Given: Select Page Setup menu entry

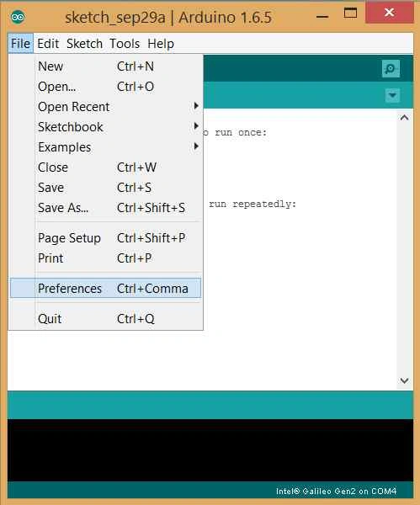Looking at the screenshot, I should [x=106, y=238].
